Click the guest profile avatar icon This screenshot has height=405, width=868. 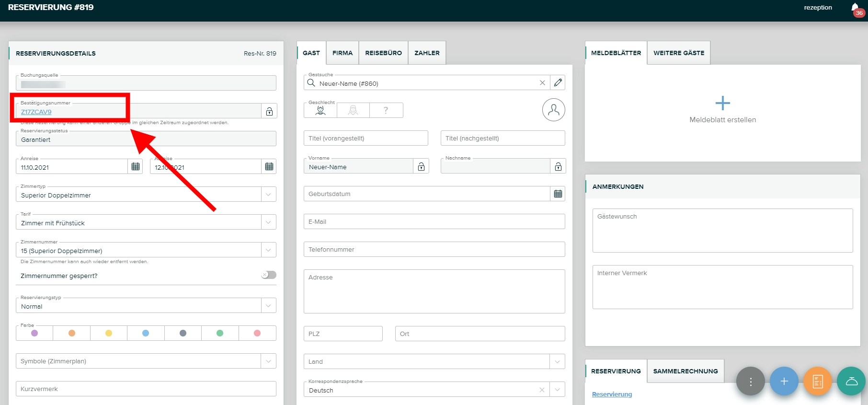pyautogui.click(x=553, y=110)
